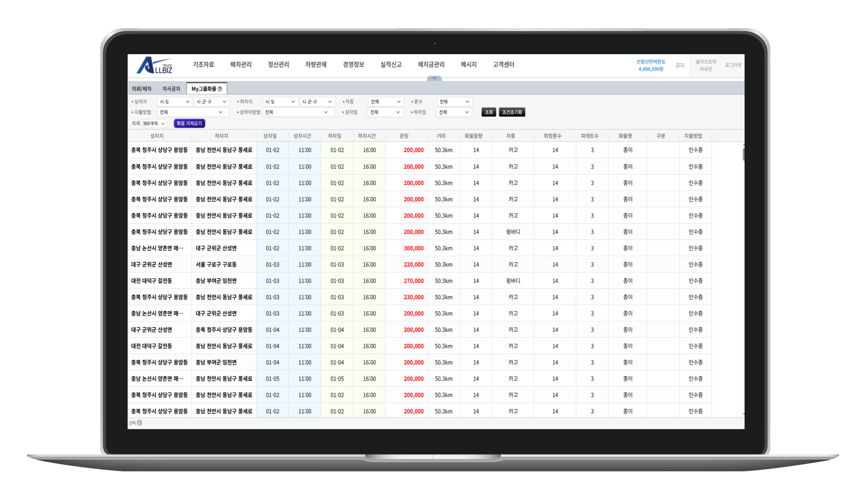Collapse the top menu chevron handle

click(x=434, y=78)
